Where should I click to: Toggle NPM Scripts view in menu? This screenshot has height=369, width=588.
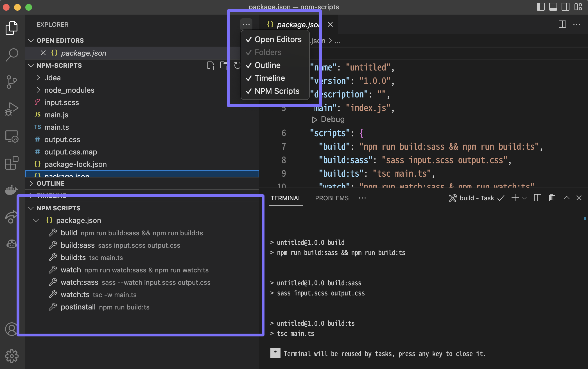[x=277, y=91]
